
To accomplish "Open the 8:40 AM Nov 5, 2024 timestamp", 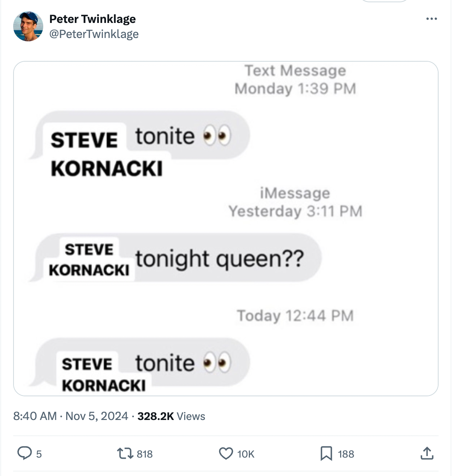I will point(71,416).
